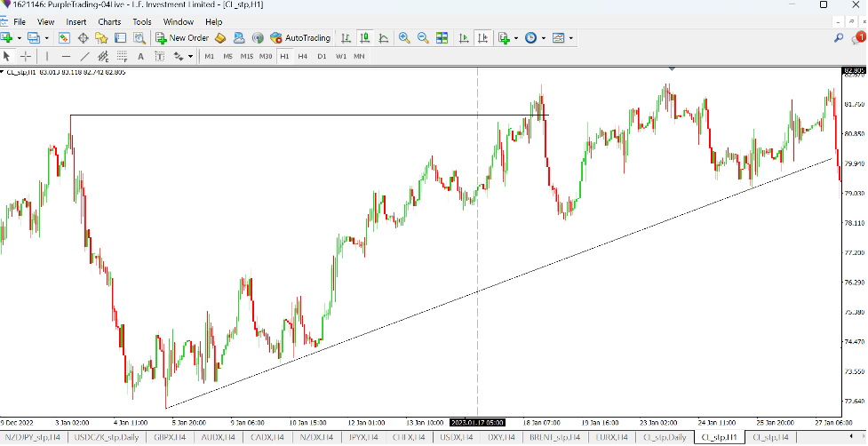Select the Text tool
This screenshot has width=868, height=446.
pos(140,56)
